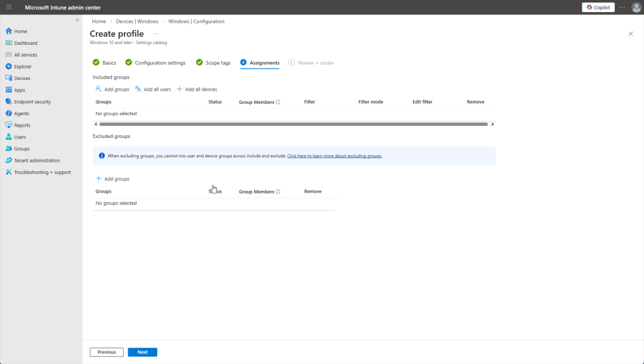
Task: Expand more options beside Create profile title
Action: pyautogui.click(x=155, y=33)
